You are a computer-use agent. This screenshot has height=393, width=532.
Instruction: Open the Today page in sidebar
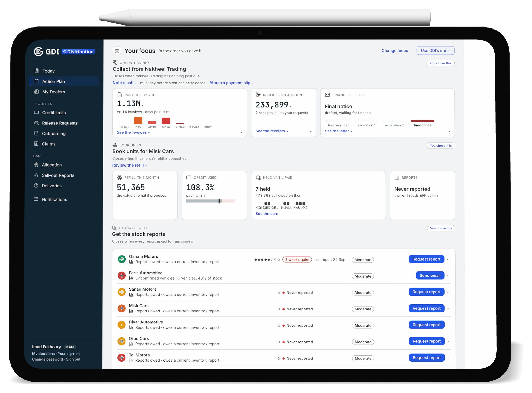(64, 71)
